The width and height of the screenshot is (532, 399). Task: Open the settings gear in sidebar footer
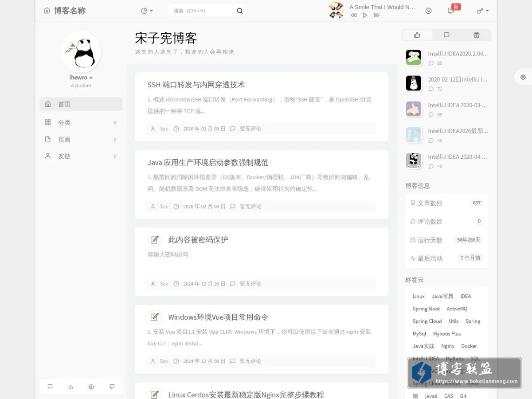[x=91, y=387]
